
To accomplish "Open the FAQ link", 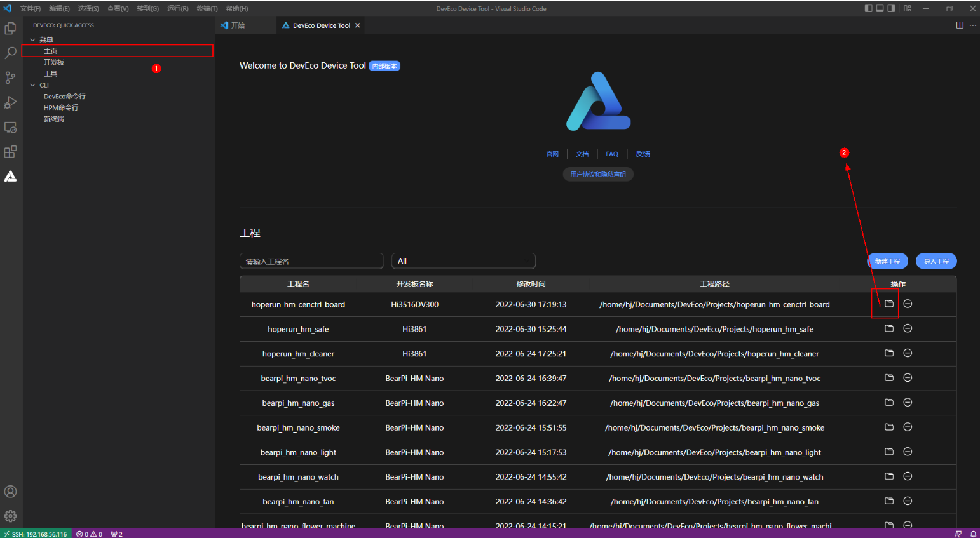I will coord(612,154).
